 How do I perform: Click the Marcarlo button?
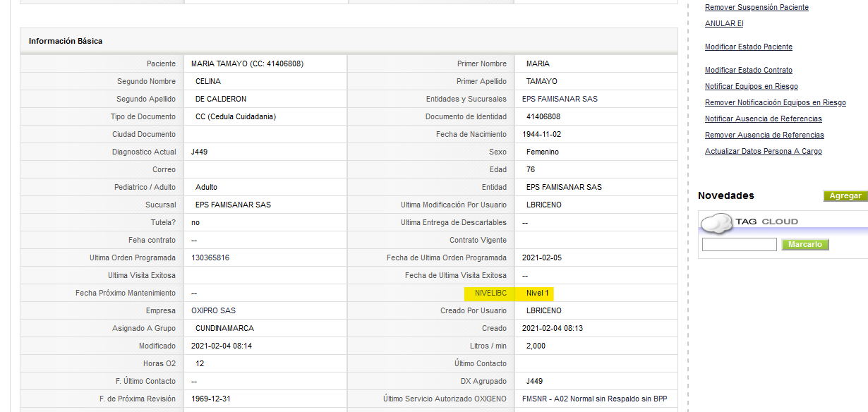pos(805,245)
